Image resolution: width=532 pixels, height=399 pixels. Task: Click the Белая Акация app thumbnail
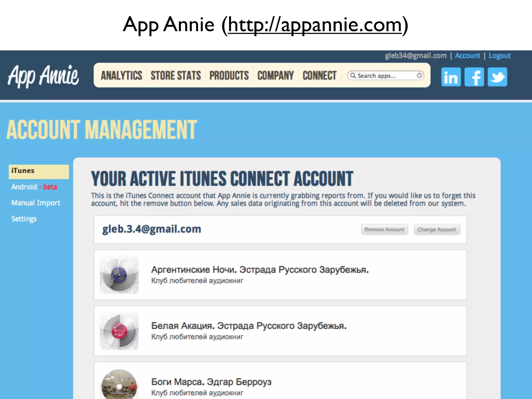pyautogui.click(x=119, y=331)
